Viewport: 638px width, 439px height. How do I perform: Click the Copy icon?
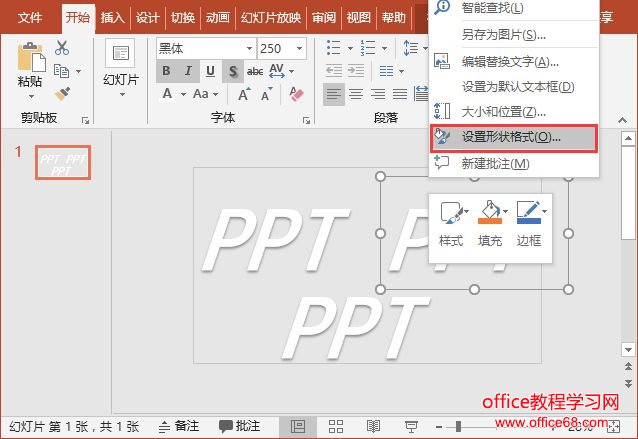point(61,71)
